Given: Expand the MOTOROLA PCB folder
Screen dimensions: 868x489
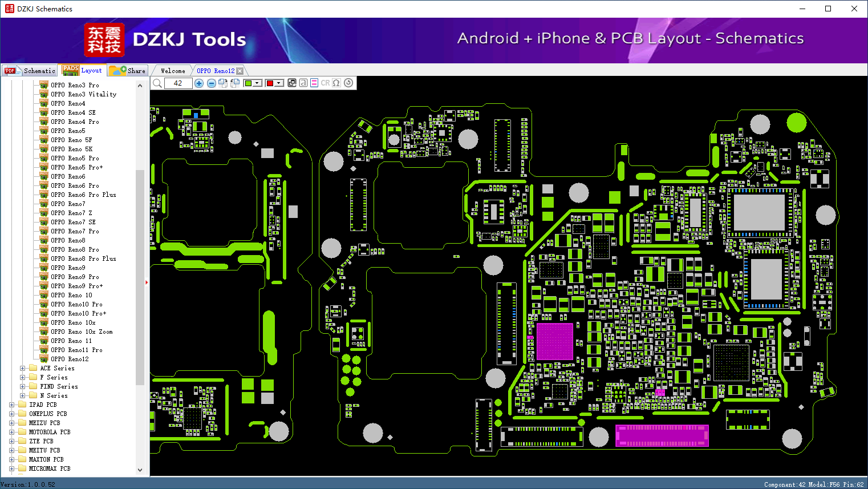Looking at the screenshot, I should [x=12, y=432].
